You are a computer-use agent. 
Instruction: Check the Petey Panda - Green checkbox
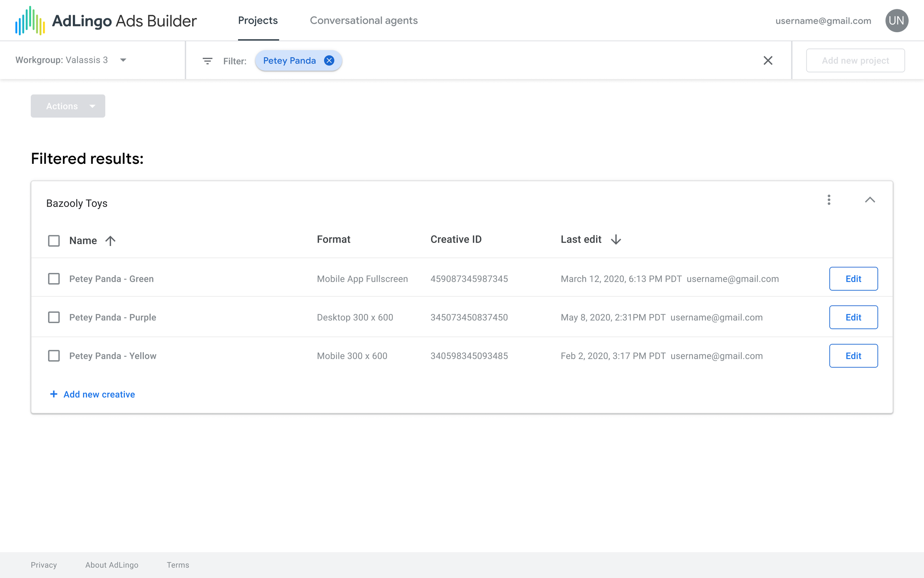click(54, 279)
